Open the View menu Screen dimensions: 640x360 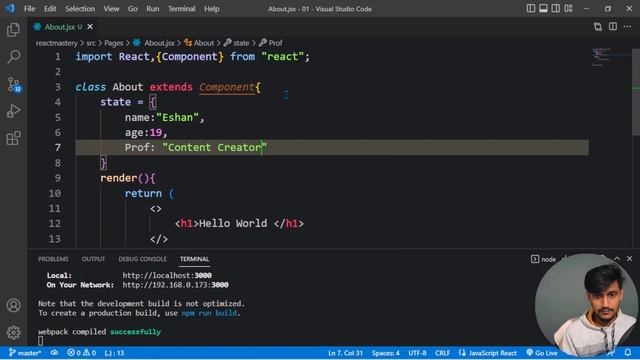111,9
